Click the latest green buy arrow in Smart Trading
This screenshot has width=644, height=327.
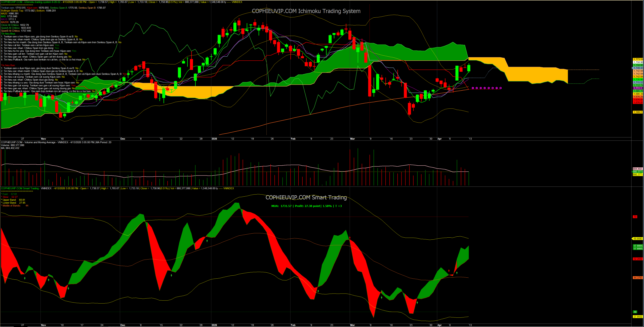(457, 273)
